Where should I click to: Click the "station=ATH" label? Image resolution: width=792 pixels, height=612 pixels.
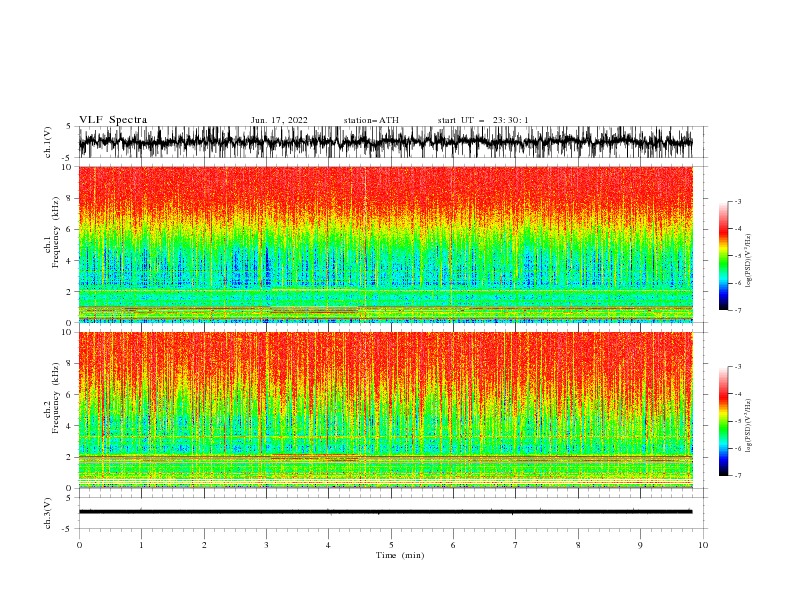coord(371,120)
